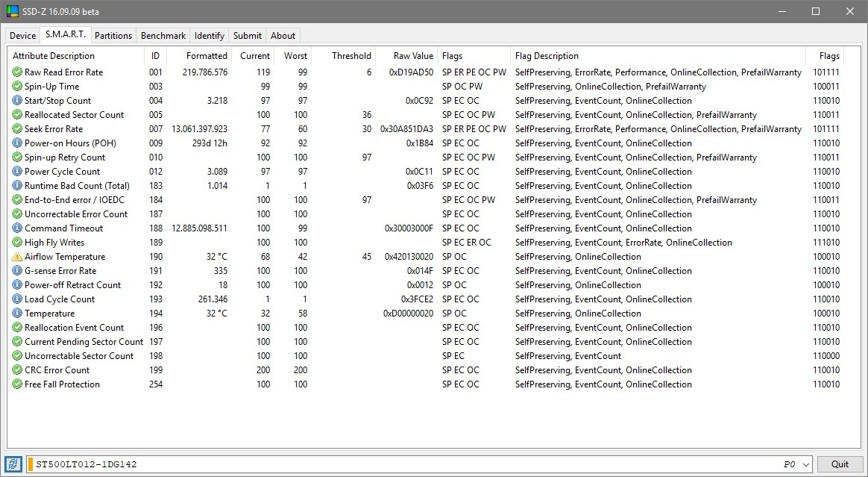
Task: Click binary flags value 111010
Action: [x=826, y=243]
